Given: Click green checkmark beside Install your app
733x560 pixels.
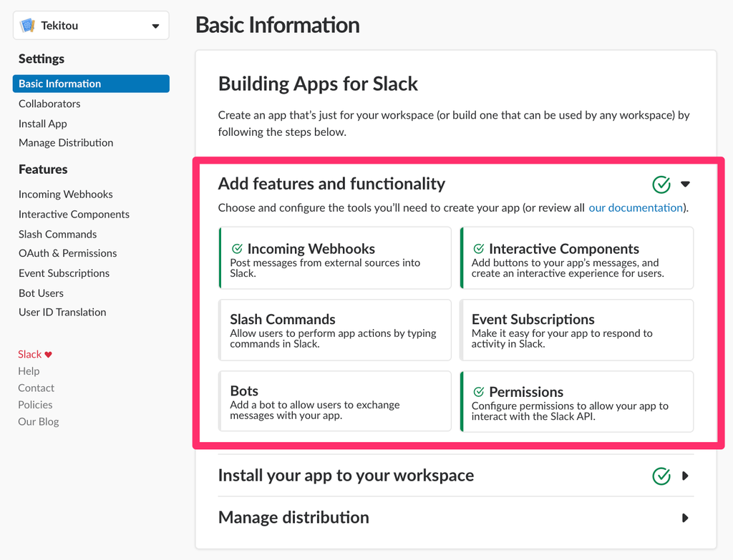Looking at the screenshot, I should (661, 476).
